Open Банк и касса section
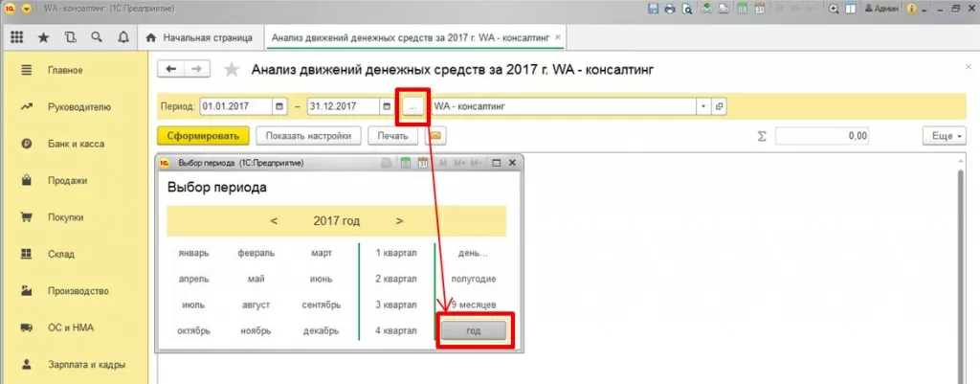The image size is (980, 384). point(76,144)
